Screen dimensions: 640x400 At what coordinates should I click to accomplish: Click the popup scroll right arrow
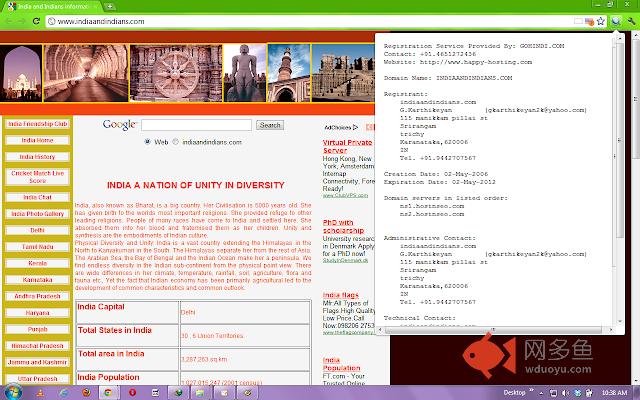[611, 329]
